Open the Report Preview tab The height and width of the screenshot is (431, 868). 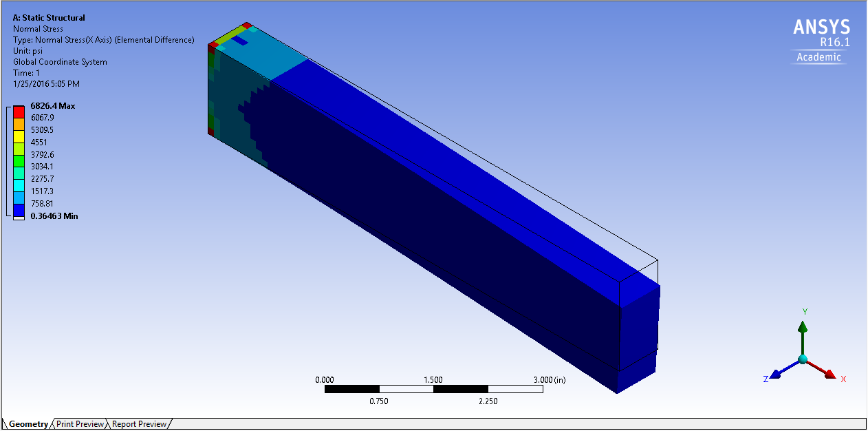(x=139, y=424)
